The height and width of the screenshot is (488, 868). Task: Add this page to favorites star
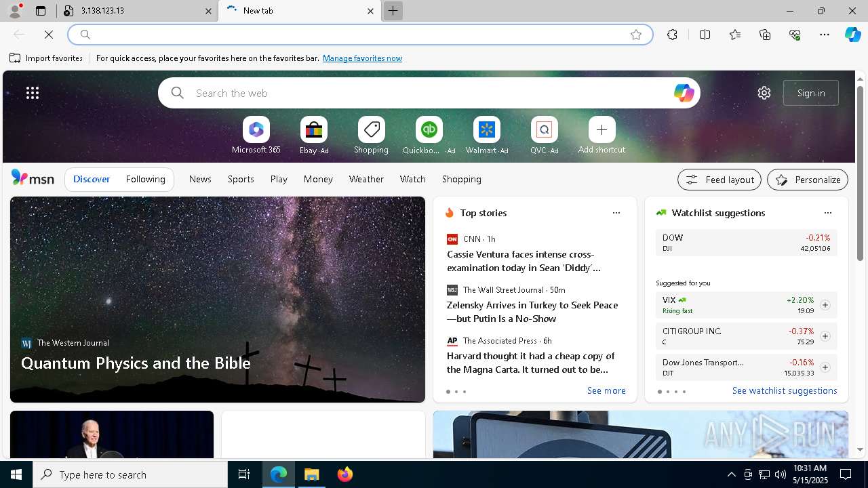coord(636,35)
